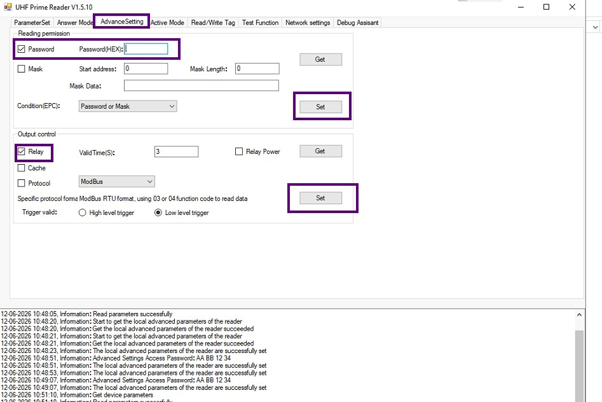This screenshot has width=602, height=402.
Task: Select the AdvanceSetting tab
Action: (122, 22)
